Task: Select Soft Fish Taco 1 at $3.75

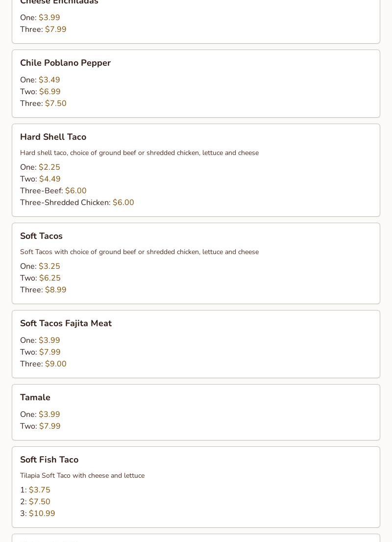Action: coord(35,490)
